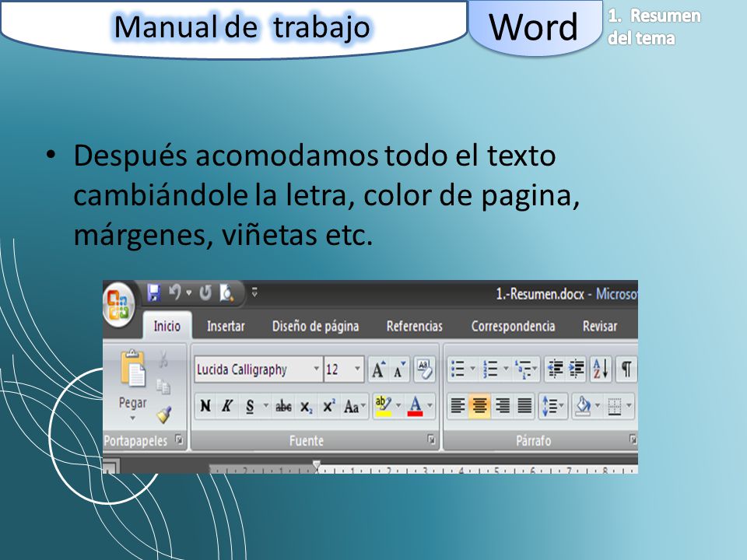Screen dimensions: 747x560
Task: Toggle strikethrough formatting (abc)
Action: tap(283, 407)
